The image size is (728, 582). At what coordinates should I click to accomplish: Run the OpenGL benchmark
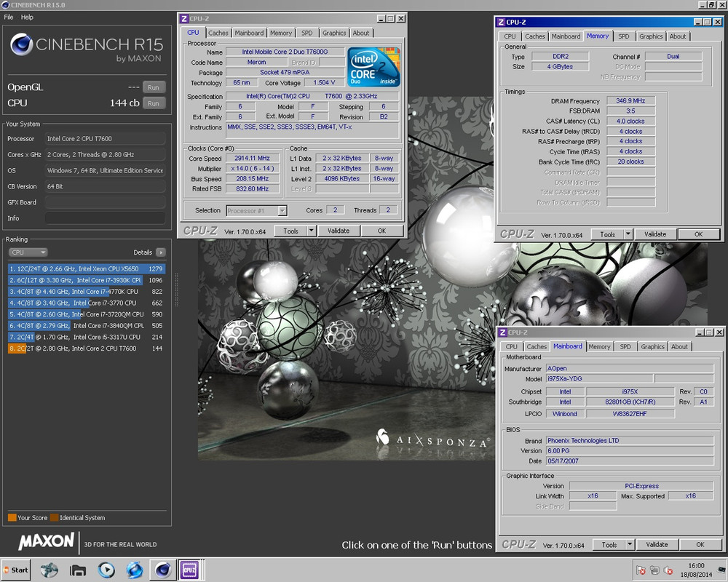click(153, 87)
